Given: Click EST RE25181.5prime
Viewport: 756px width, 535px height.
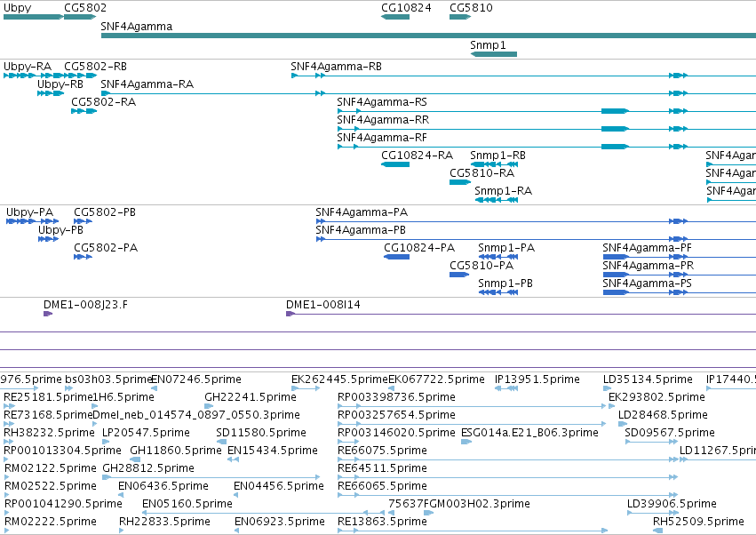Looking at the screenshot, I should click(48, 397).
